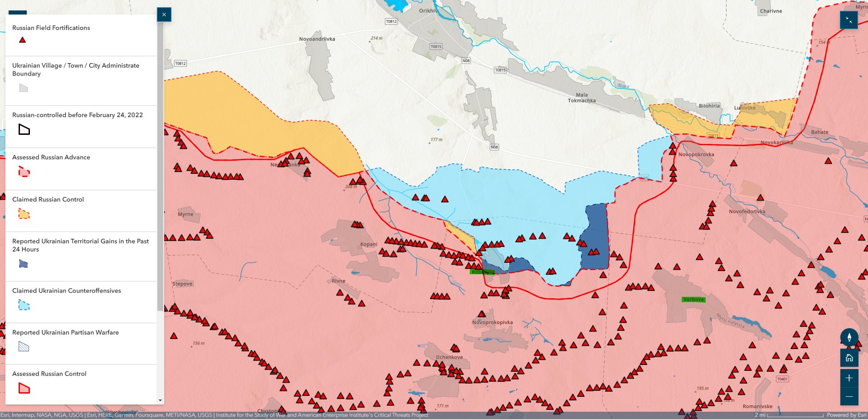This screenshot has height=419, width=868.
Task: Click the Esri data attribution text
Action: [215, 415]
